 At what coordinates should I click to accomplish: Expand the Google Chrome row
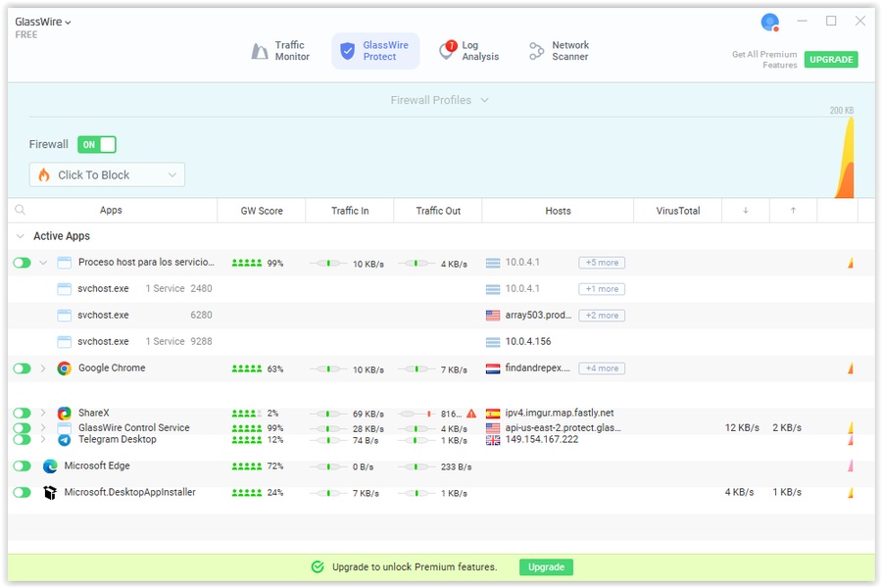pyautogui.click(x=43, y=368)
